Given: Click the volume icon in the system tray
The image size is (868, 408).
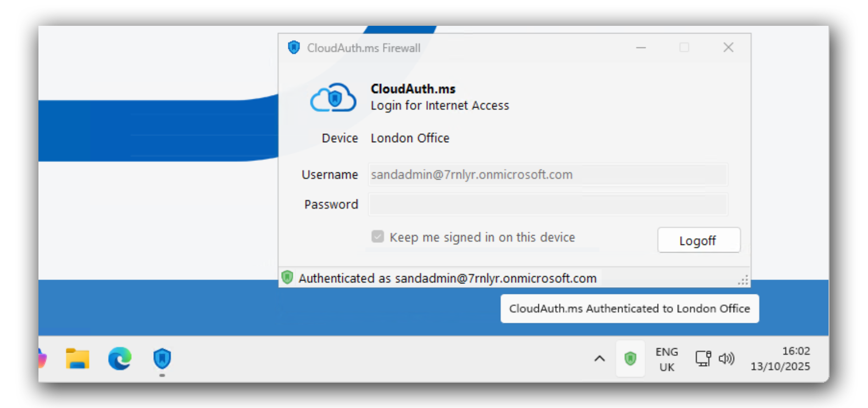Looking at the screenshot, I should pos(726,359).
